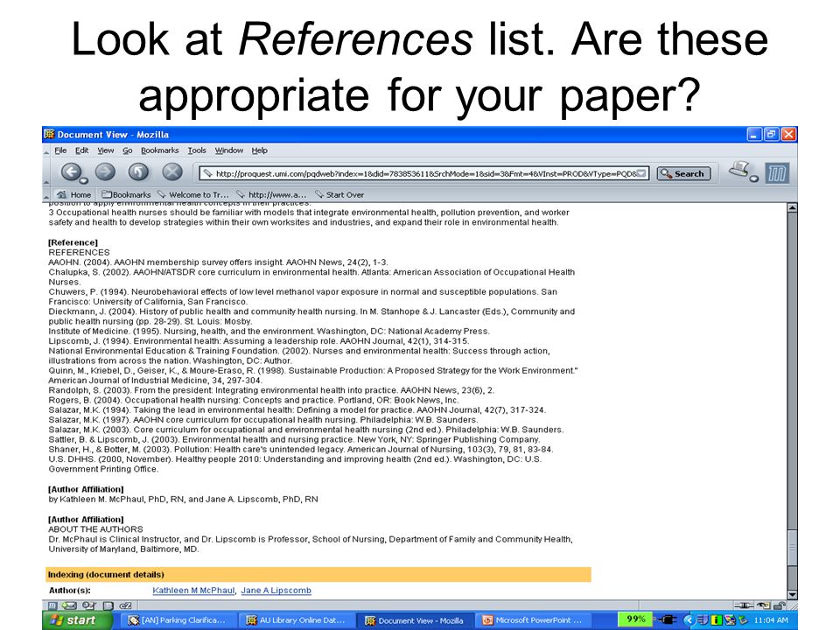Expand the URL bar history dropdown
The width and height of the screenshot is (840, 630).
641,173
